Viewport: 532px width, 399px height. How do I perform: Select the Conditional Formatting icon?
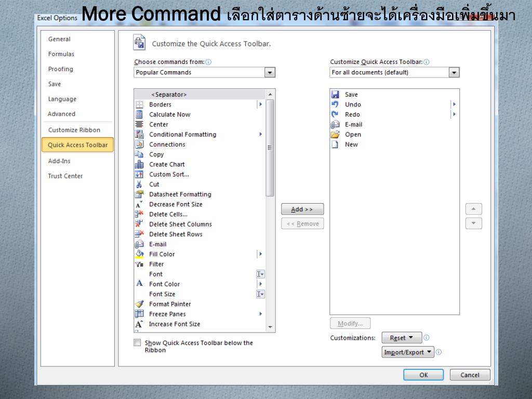coord(139,135)
